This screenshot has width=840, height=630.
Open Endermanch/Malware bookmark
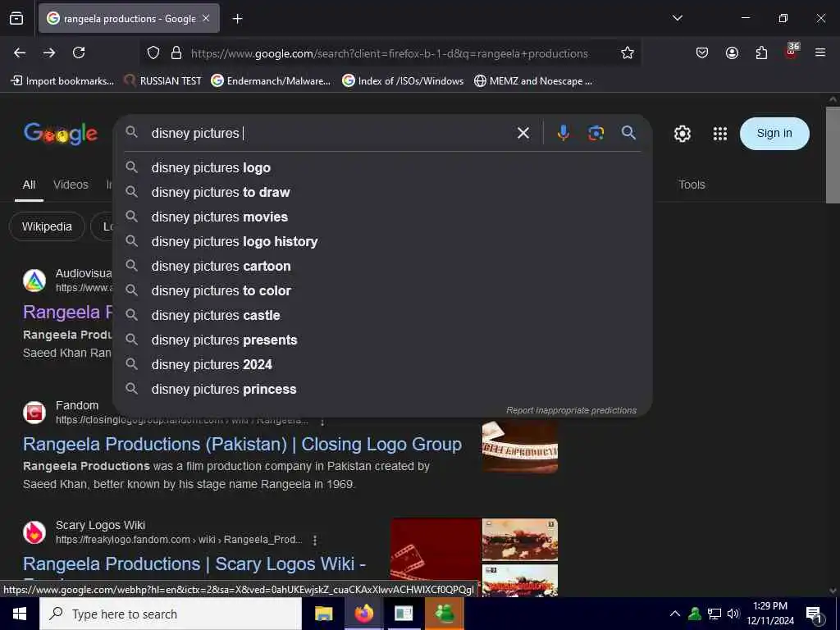[x=271, y=81]
